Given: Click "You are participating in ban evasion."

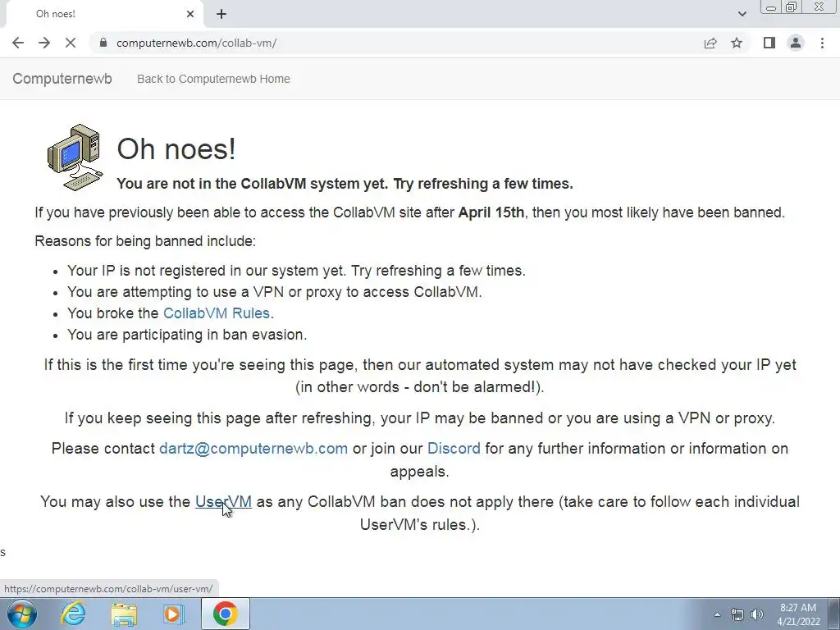Looking at the screenshot, I should 187,335.
